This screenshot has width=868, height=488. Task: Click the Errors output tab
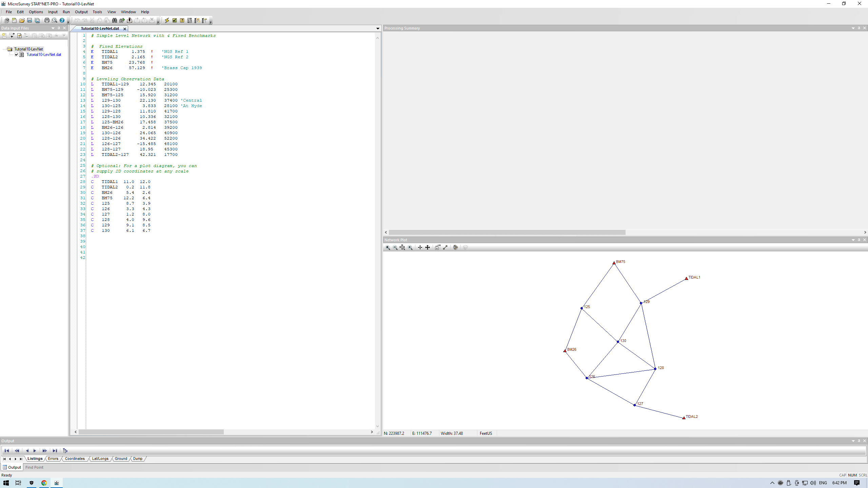tap(53, 459)
